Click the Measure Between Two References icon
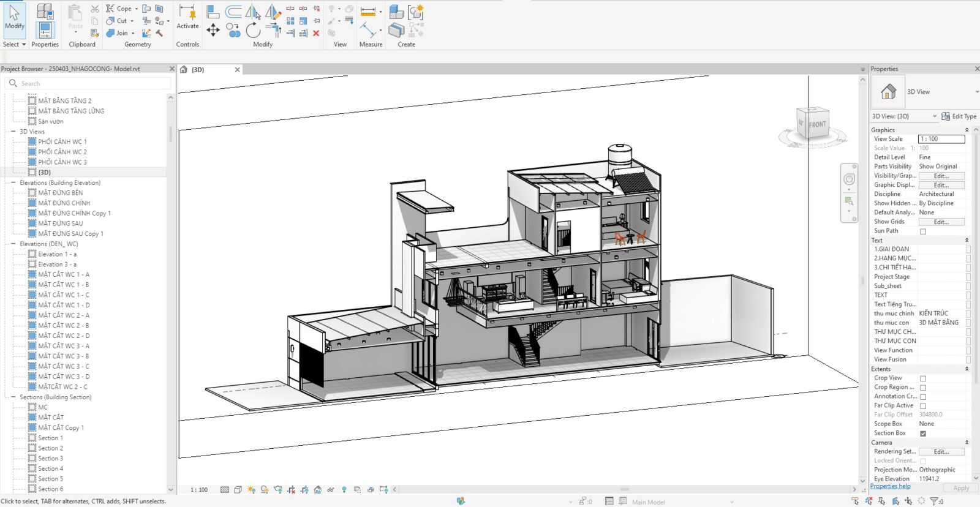This screenshot has width=980, height=507. point(368,12)
